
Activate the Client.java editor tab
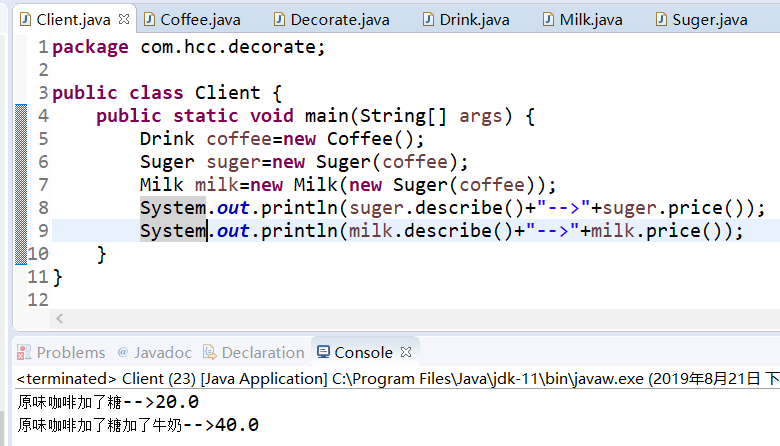point(73,20)
